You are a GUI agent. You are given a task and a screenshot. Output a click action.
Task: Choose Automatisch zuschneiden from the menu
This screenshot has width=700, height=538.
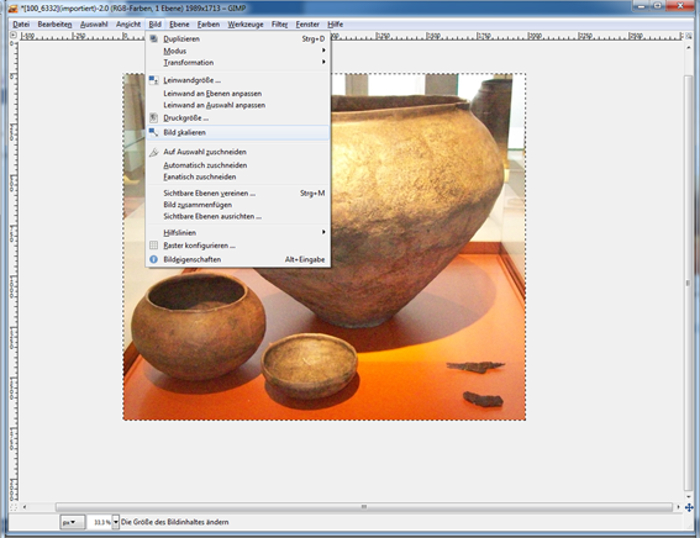205,165
